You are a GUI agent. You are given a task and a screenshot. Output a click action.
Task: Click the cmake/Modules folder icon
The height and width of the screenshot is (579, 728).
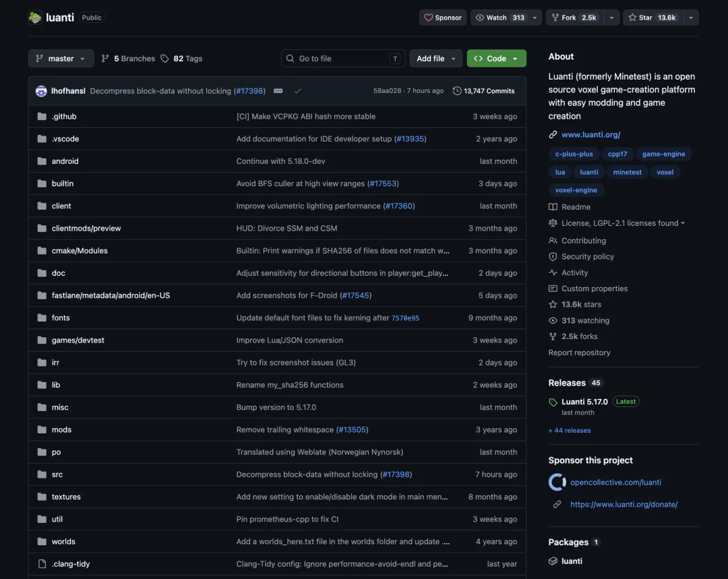pyautogui.click(x=42, y=251)
